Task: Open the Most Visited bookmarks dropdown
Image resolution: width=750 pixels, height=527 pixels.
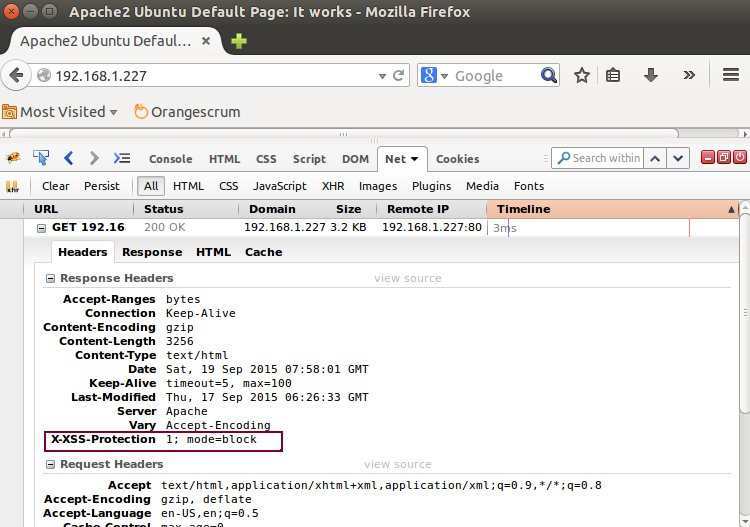Action: (60, 112)
